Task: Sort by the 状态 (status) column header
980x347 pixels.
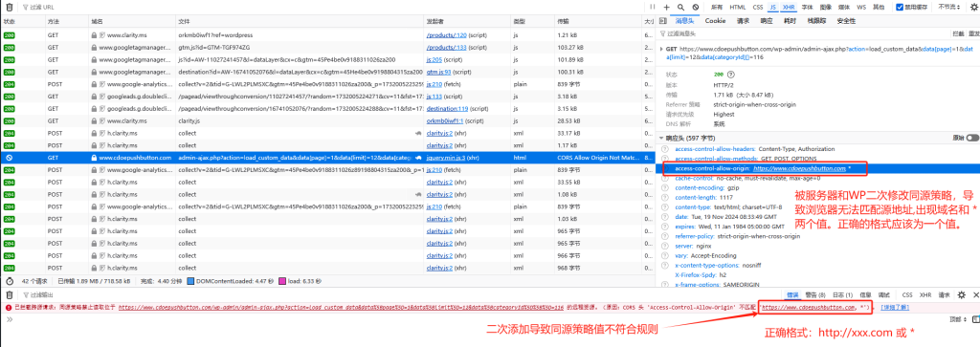Action: pyautogui.click(x=22, y=21)
